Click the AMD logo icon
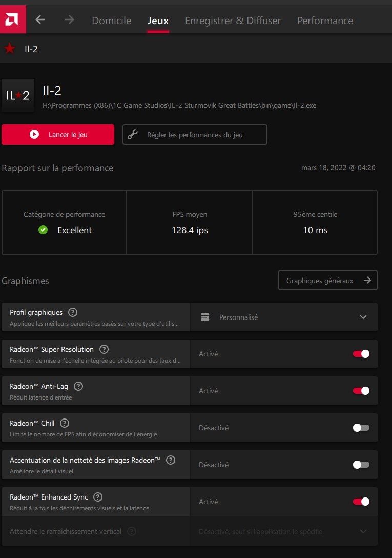This screenshot has height=558, width=392. coord(12,19)
